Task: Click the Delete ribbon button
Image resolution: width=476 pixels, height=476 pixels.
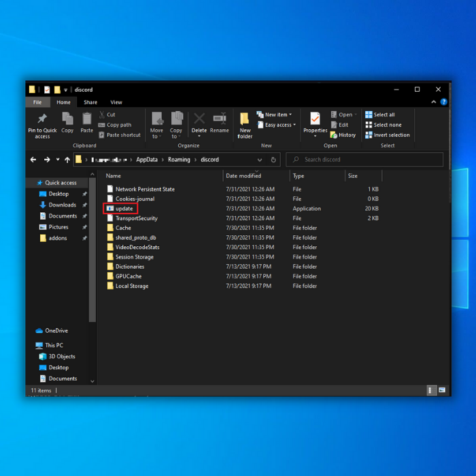Action: pos(199,124)
